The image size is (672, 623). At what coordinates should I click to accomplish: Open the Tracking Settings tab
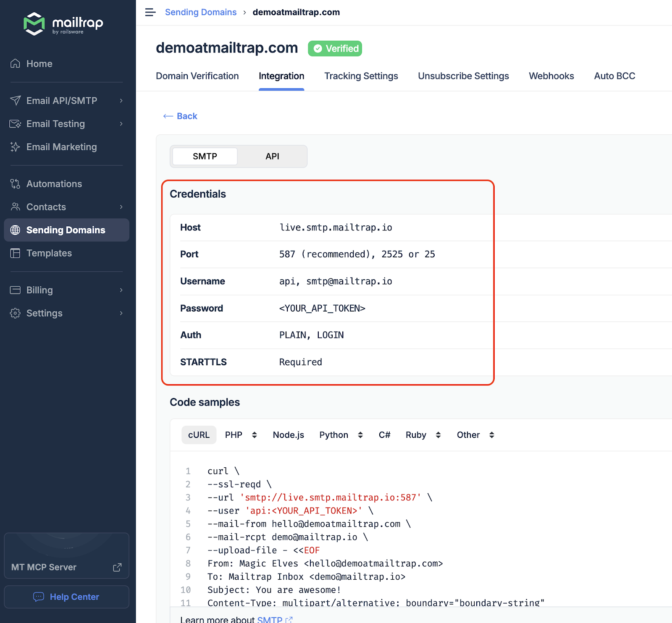point(361,76)
